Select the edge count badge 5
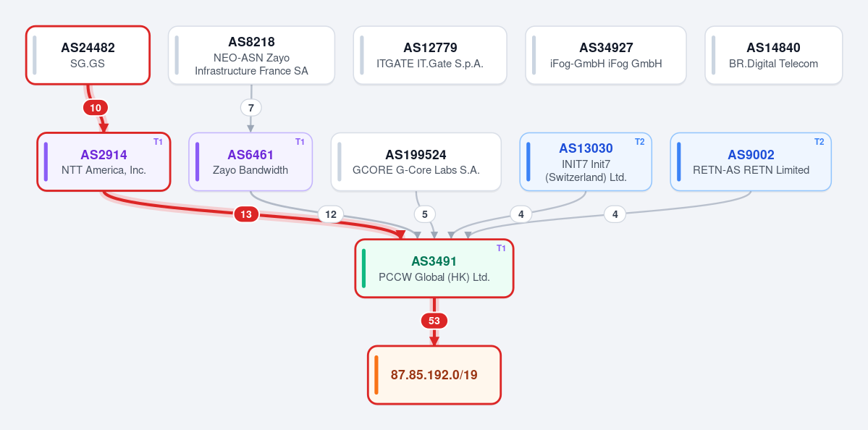This screenshot has width=868, height=430. pyautogui.click(x=425, y=214)
